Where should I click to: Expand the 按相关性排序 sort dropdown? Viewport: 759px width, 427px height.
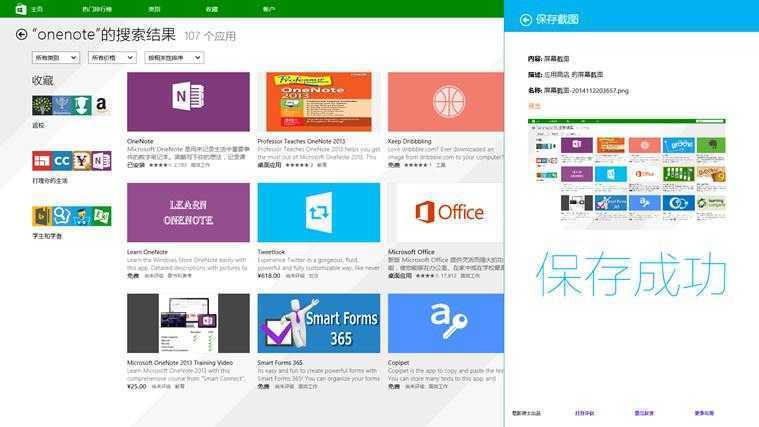pos(174,58)
